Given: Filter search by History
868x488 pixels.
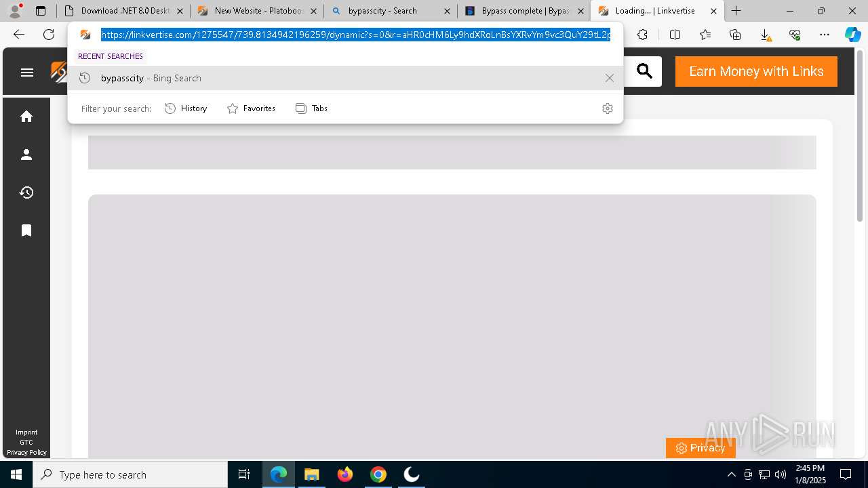Looking at the screenshot, I should coord(186,108).
